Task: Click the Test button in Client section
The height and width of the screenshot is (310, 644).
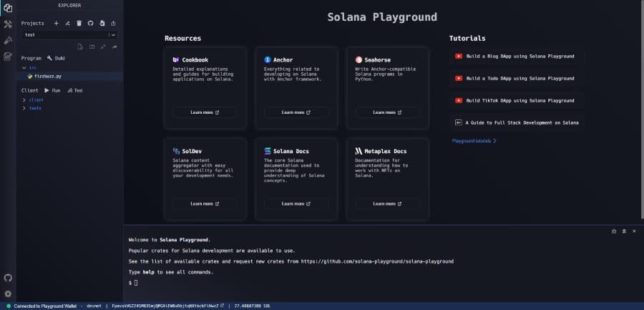Action: tap(75, 90)
